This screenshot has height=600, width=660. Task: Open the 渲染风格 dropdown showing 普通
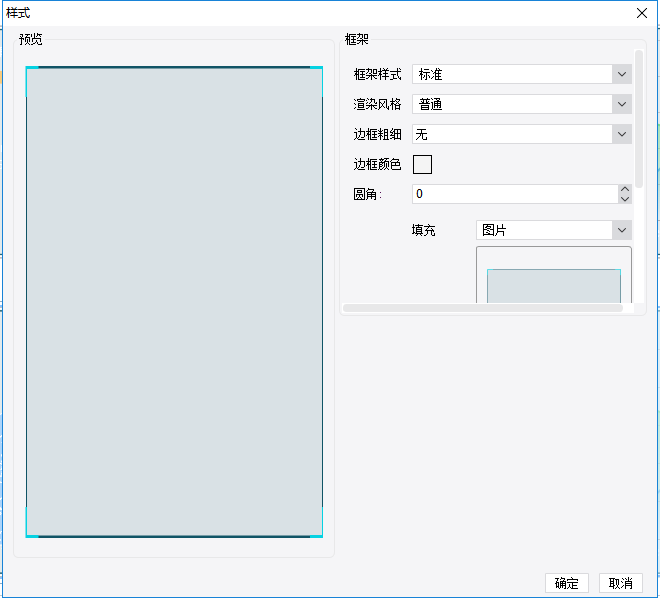point(522,104)
